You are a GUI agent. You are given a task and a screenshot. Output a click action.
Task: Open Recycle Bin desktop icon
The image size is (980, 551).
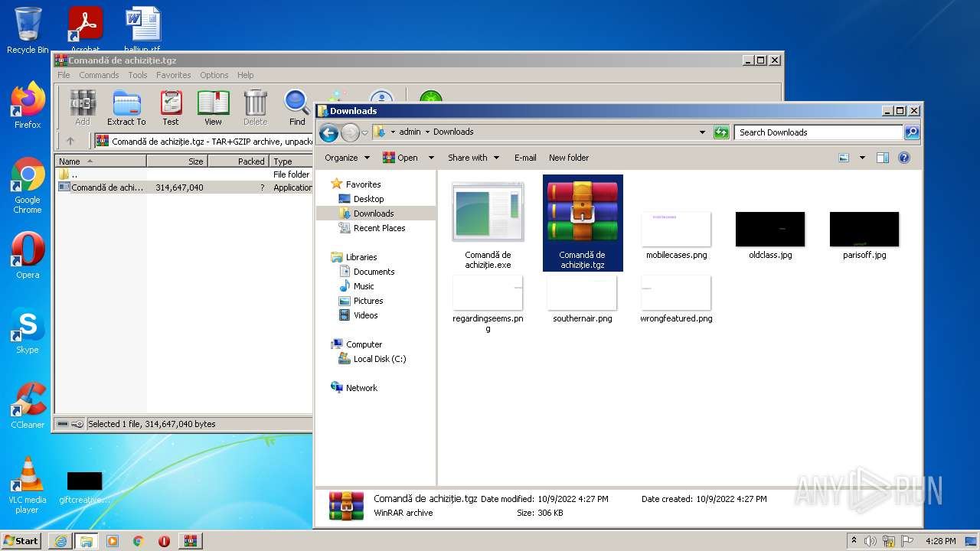pos(28,31)
